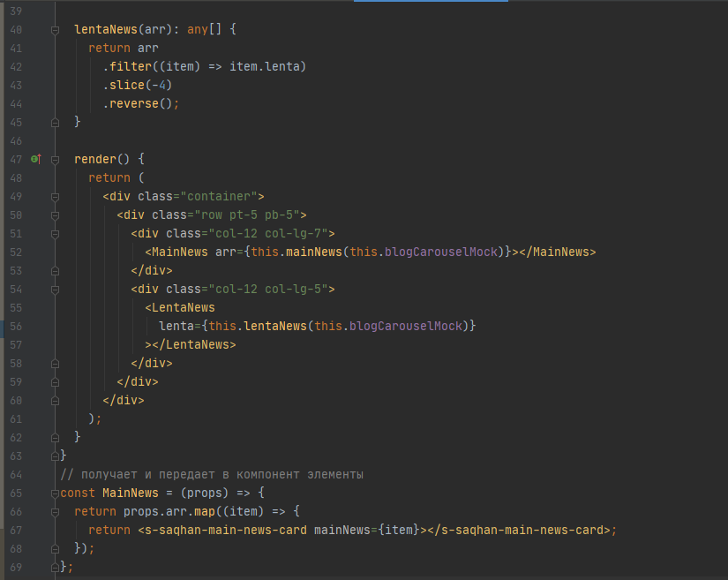
Task: Click the opening <LentaNews tag on line 55
Action: 180,308
